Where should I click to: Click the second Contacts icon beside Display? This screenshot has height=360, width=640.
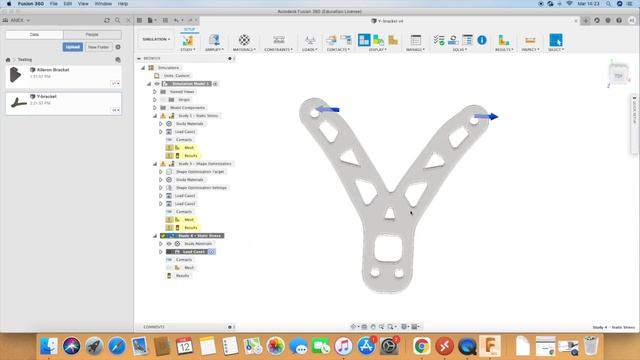(x=346, y=40)
